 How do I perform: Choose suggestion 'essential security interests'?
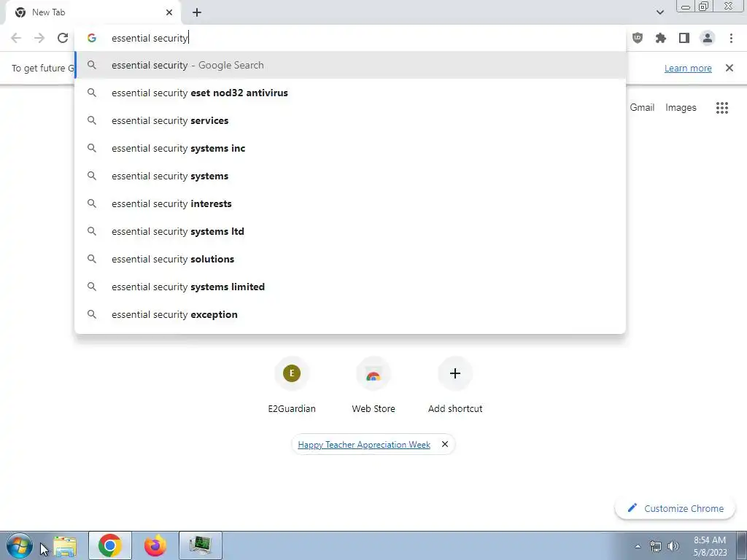pyautogui.click(x=350, y=203)
